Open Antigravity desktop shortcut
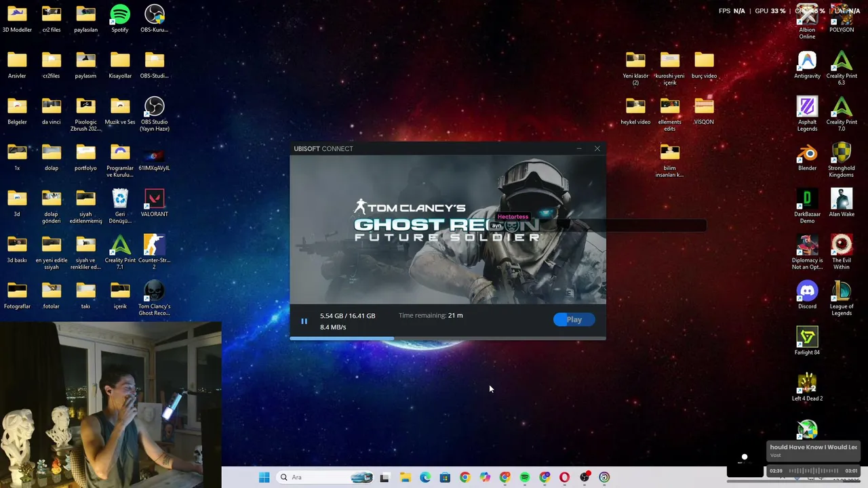 807,65
